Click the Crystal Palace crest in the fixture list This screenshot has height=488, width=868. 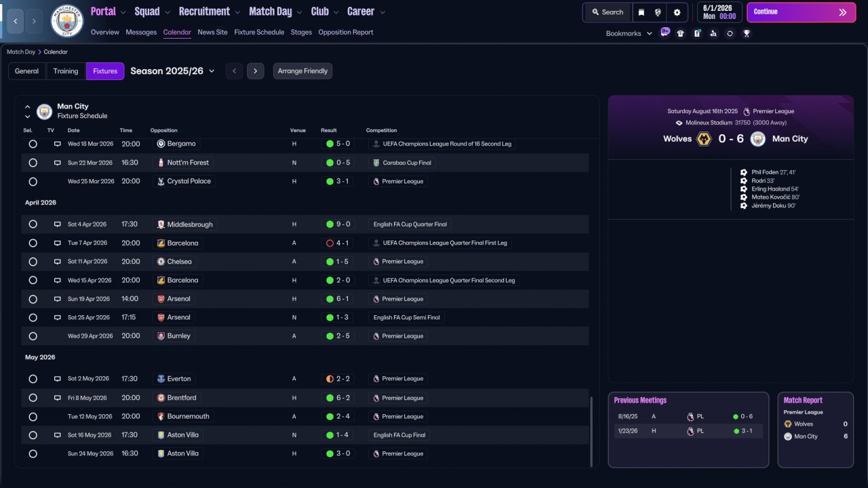point(161,182)
